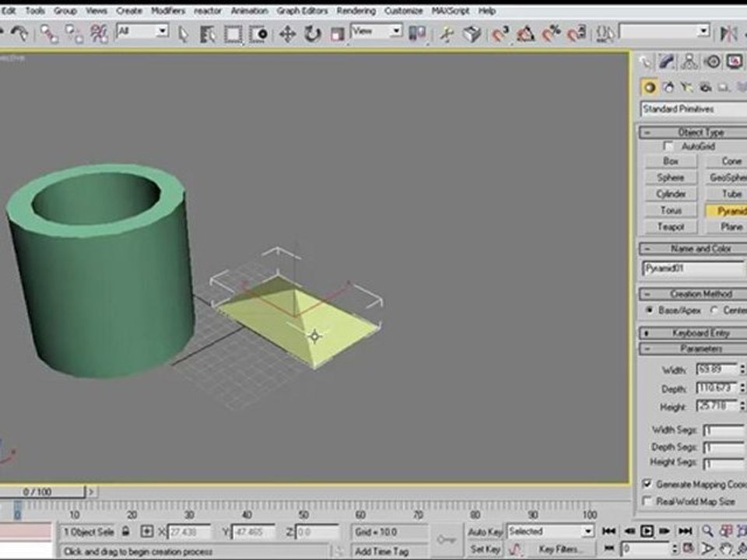Select the Shapes category icon

(668, 88)
